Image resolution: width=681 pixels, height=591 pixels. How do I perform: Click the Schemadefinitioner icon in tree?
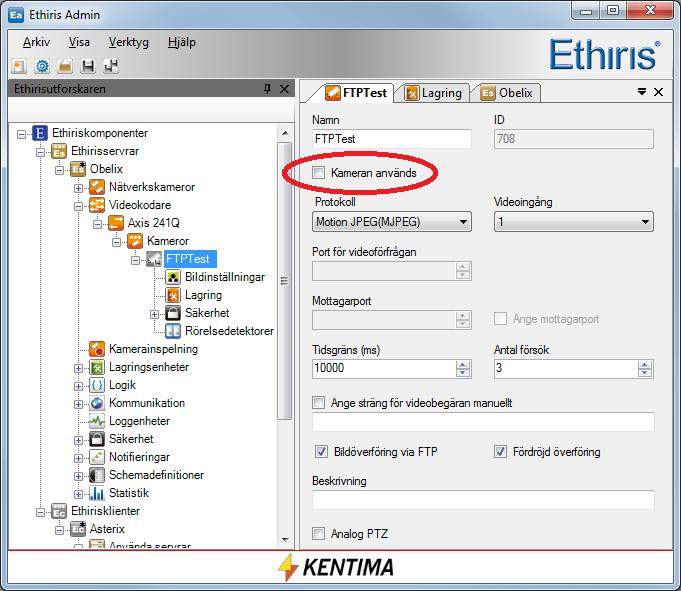point(97,475)
